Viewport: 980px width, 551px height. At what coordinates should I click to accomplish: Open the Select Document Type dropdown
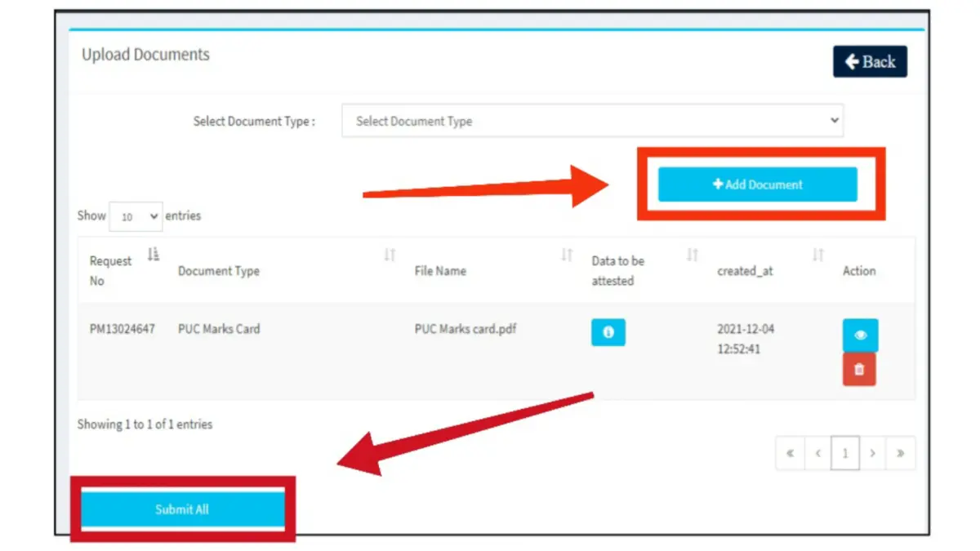coord(592,121)
